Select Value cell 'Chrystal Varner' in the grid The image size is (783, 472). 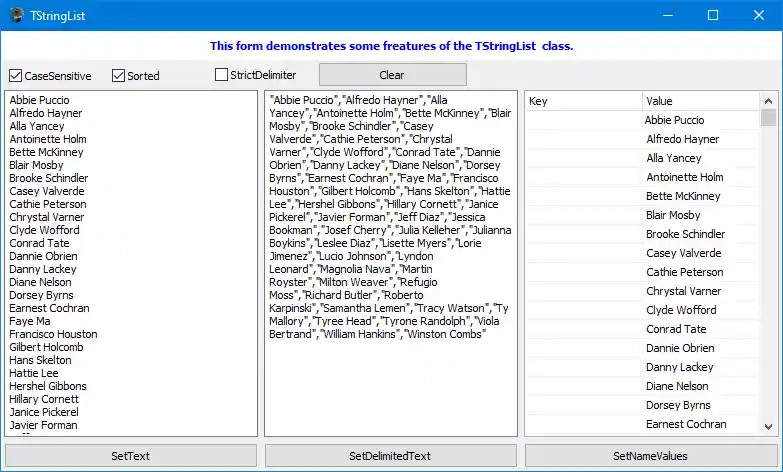(x=701, y=291)
